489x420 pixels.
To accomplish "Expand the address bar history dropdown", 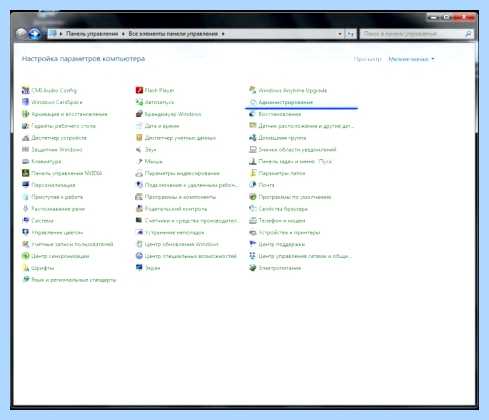I will [340, 34].
